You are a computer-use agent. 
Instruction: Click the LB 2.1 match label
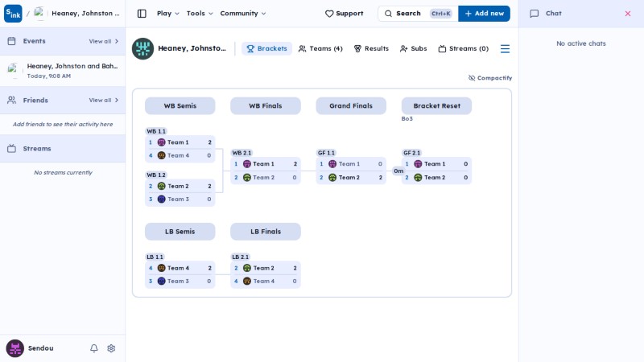click(x=240, y=257)
